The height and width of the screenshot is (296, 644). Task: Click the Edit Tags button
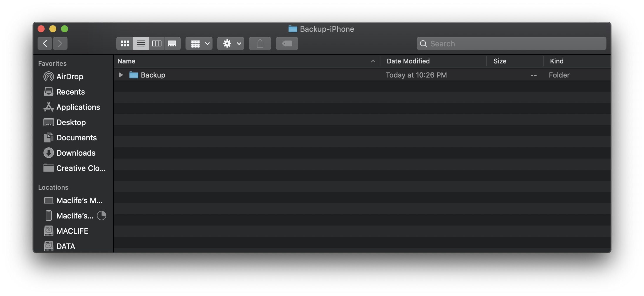point(286,43)
